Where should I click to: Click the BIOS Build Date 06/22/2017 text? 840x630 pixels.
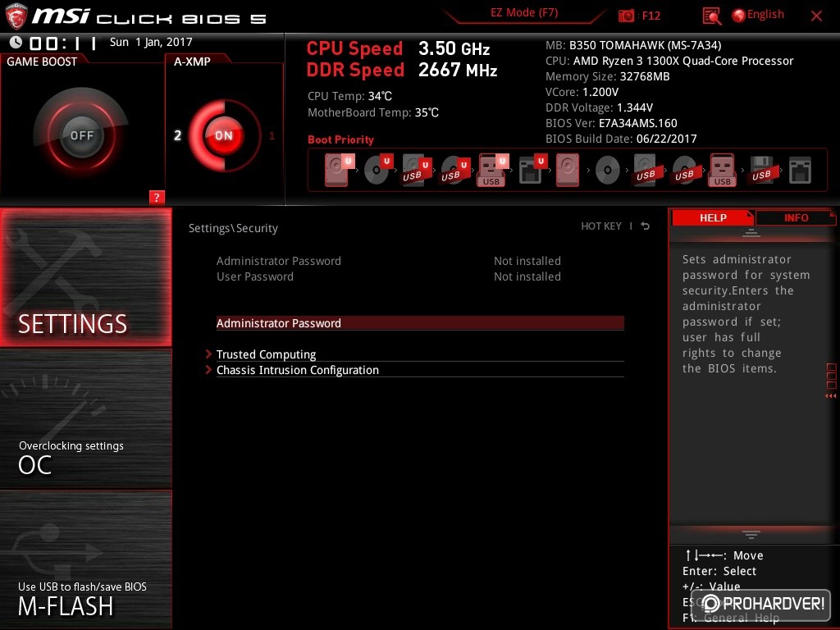[x=621, y=139]
